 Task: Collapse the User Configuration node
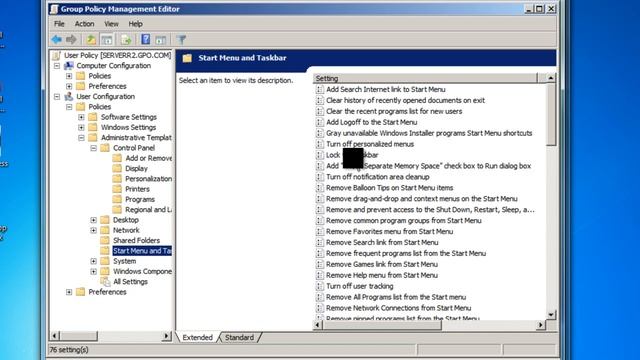[x=57, y=97]
